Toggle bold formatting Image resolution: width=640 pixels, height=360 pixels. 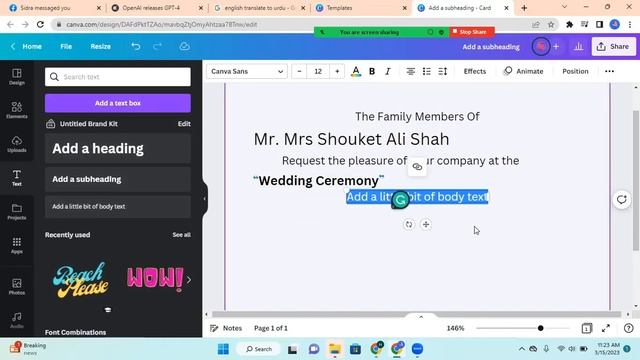pos(372,71)
